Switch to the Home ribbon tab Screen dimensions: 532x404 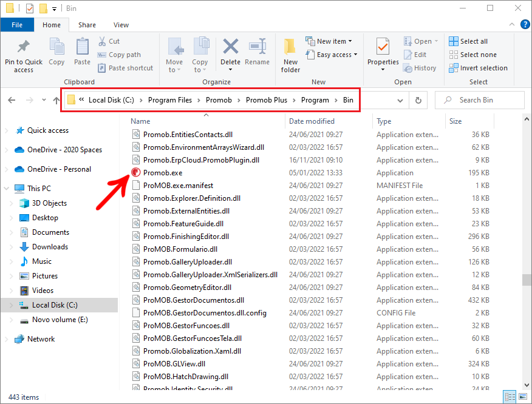click(x=52, y=25)
